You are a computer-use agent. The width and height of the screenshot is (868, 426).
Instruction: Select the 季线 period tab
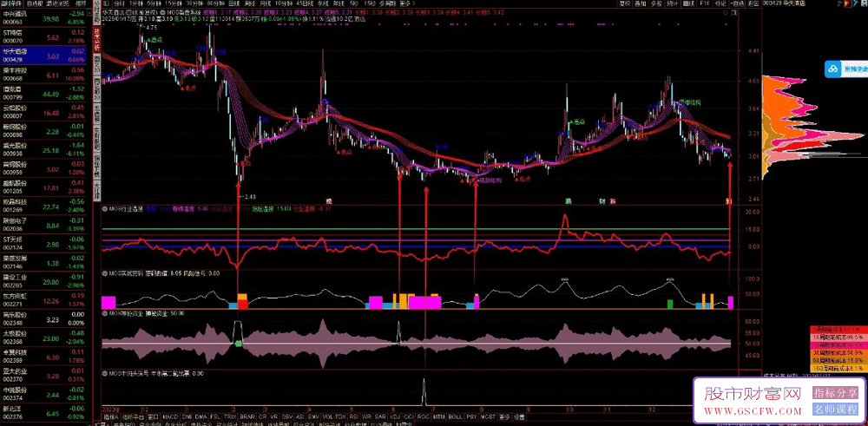323,3
